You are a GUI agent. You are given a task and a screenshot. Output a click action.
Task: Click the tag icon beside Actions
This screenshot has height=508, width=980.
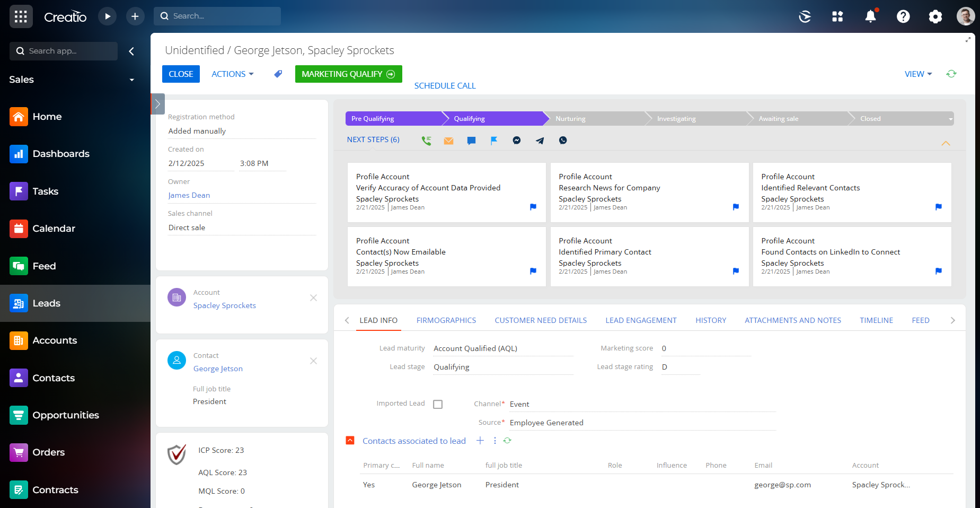(x=278, y=74)
